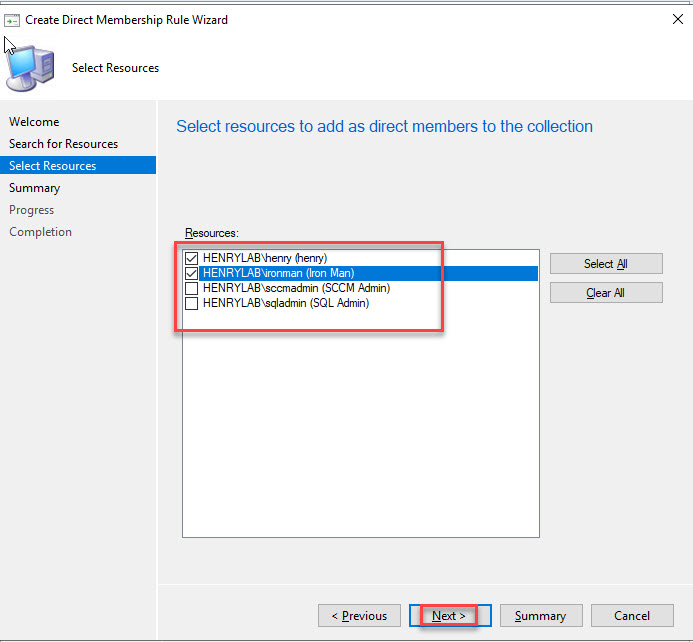
Task: Proceed by clicking the Next button
Action: pos(449,616)
